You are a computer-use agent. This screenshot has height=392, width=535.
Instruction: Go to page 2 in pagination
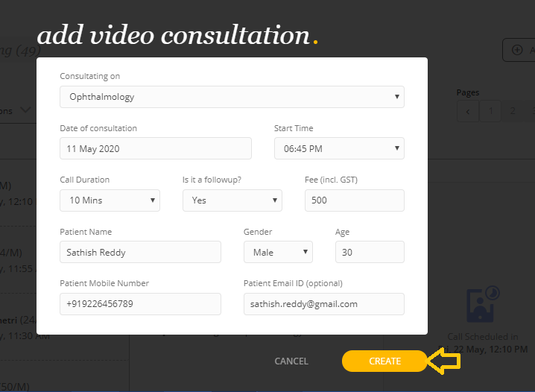click(512, 112)
